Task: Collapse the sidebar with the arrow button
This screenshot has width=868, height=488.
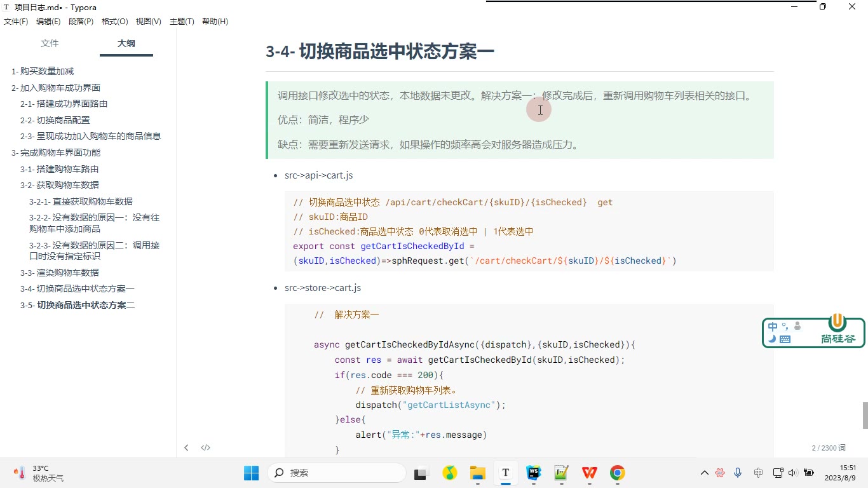Action: (186, 447)
